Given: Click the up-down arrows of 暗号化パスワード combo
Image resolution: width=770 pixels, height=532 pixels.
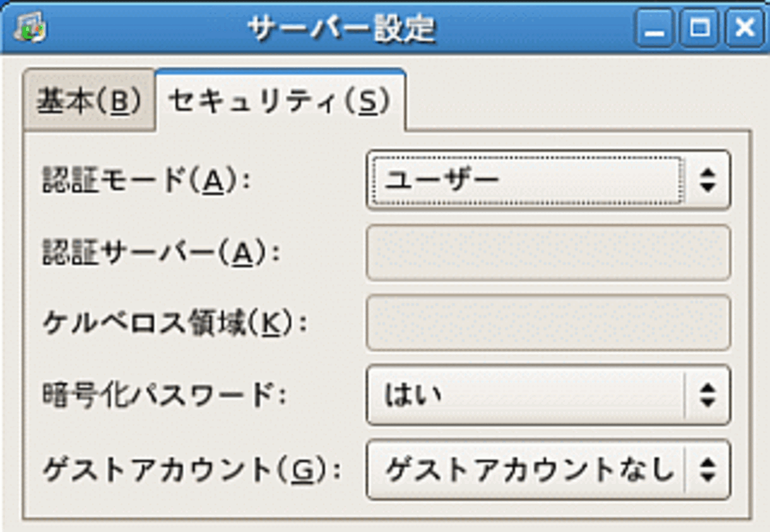Looking at the screenshot, I should point(707,395).
